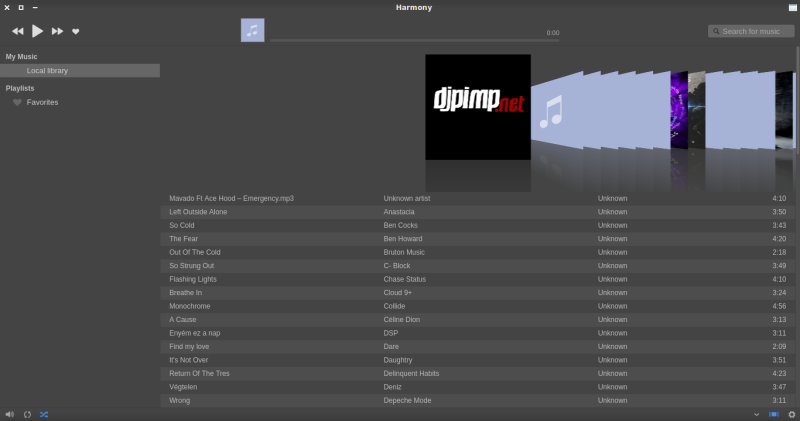800x421 pixels.
Task: Click artist name C- Block
Action: tap(397, 266)
